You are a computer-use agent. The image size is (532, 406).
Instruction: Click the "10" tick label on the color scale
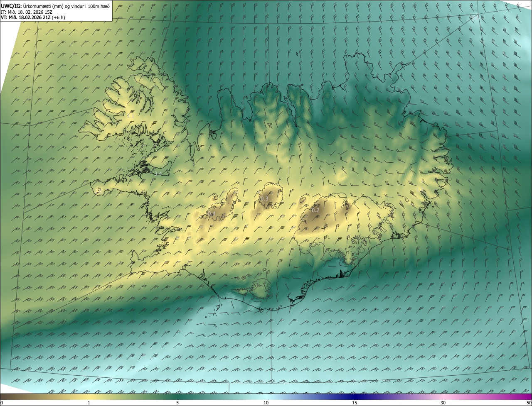[266, 403]
